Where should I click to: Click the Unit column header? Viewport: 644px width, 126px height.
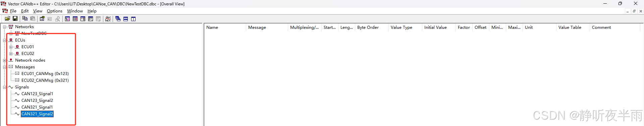(x=539, y=27)
